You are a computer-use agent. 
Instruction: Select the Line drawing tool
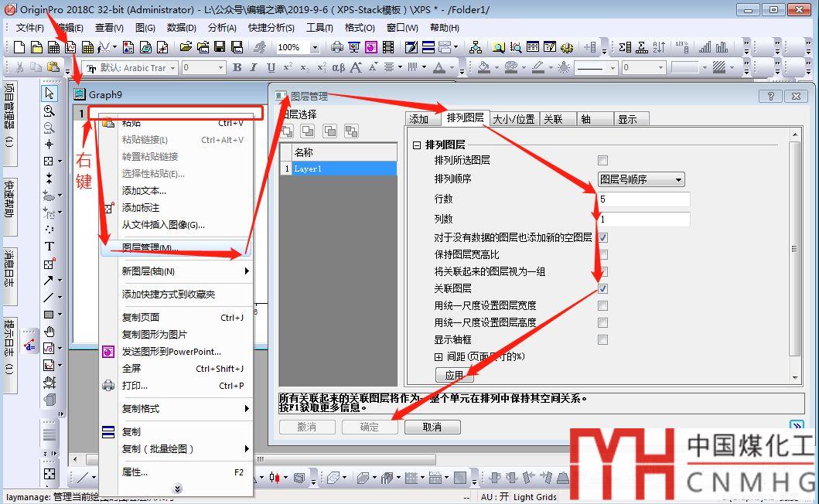(x=49, y=298)
